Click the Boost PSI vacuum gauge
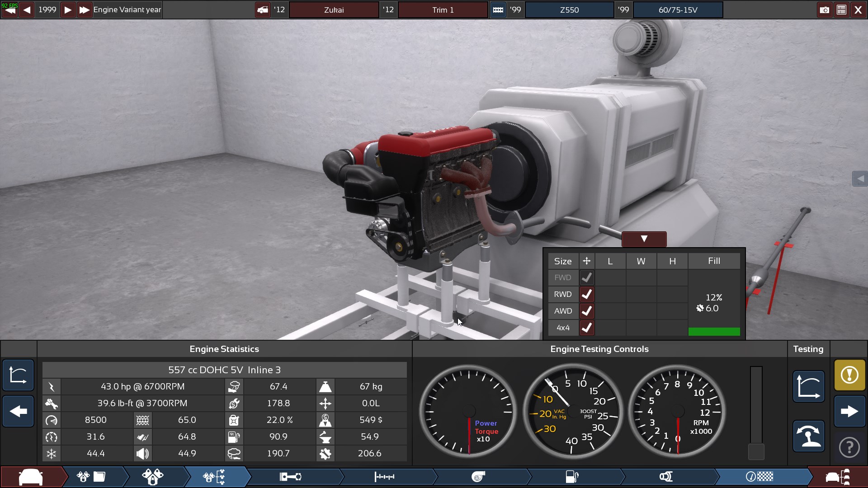Viewport: 868px width, 488px height. [572, 411]
